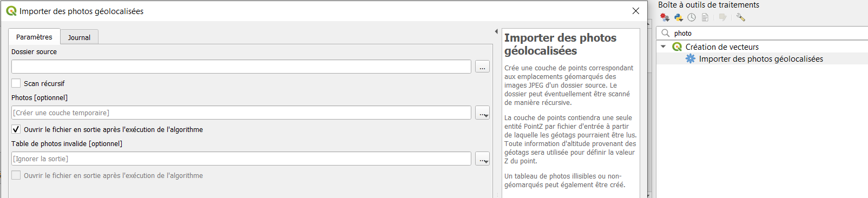Uncheck open output file after Photos

16,129
